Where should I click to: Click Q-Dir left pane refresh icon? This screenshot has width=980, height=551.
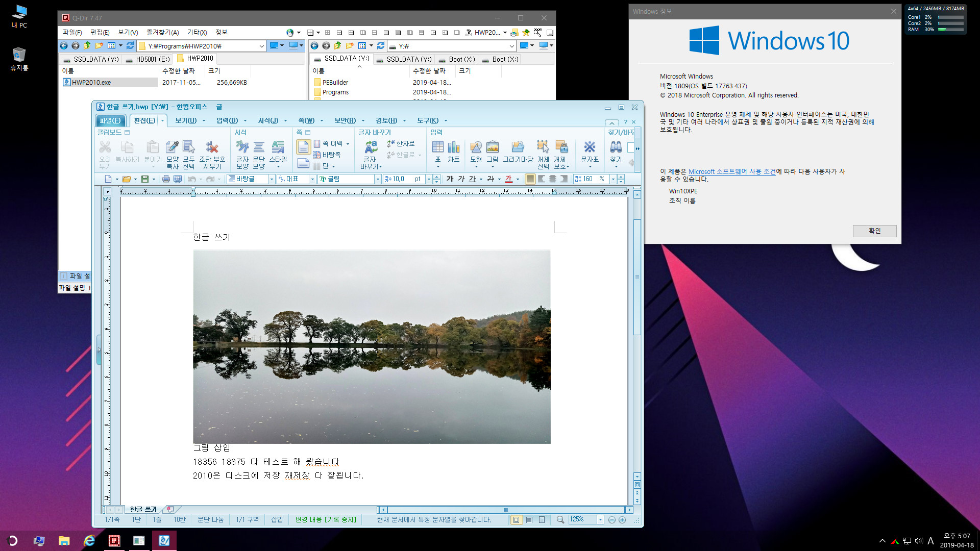pos(130,46)
